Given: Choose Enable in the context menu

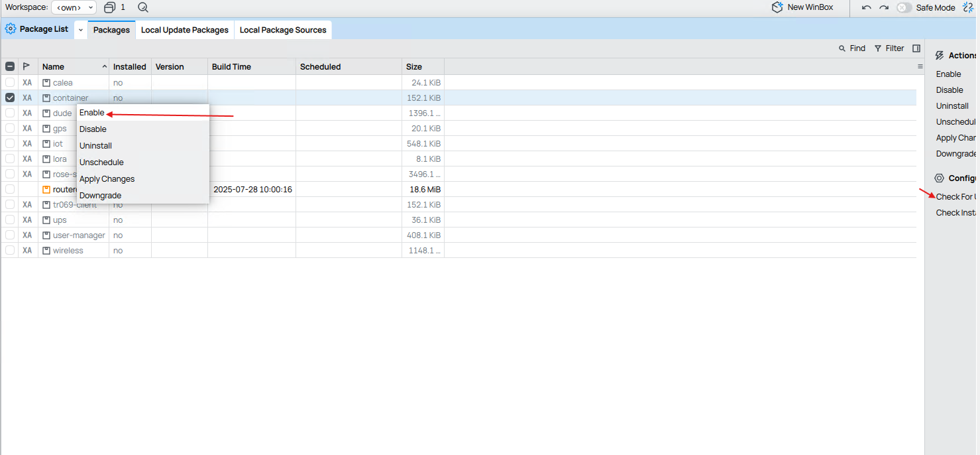Looking at the screenshot, I should coord(92,113).
